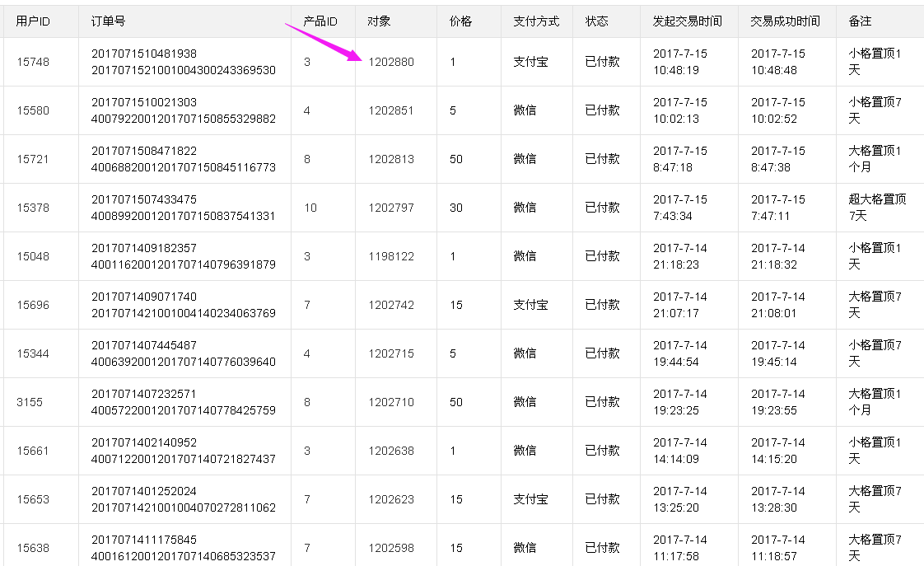Select user ID 3155
This screenshot has width=924, height=566.
click(30, 402)
